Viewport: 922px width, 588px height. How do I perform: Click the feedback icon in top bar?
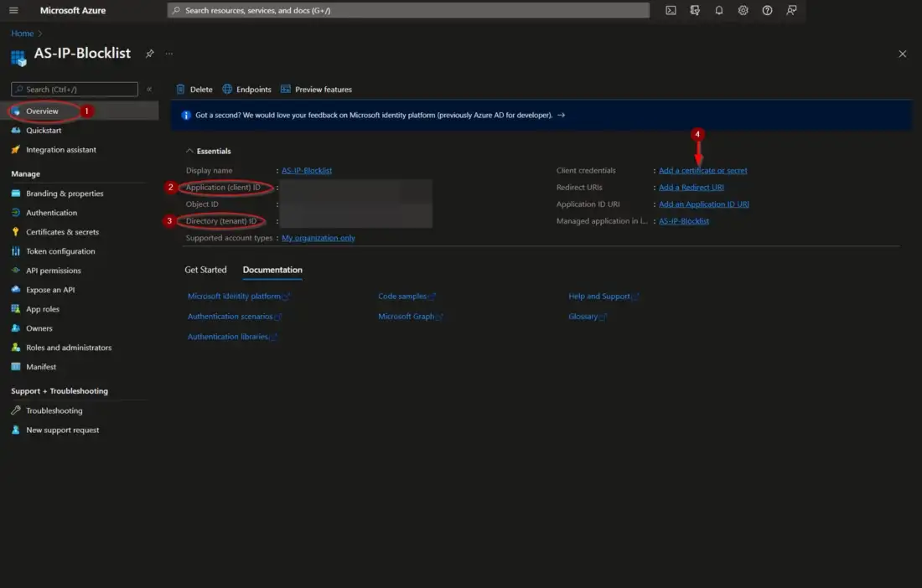click(791, 10)
